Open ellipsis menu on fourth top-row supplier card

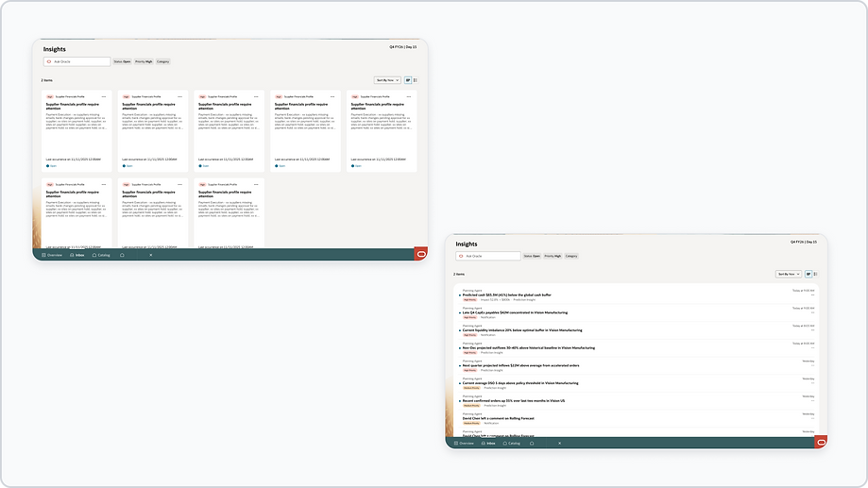tap(332, 97)
